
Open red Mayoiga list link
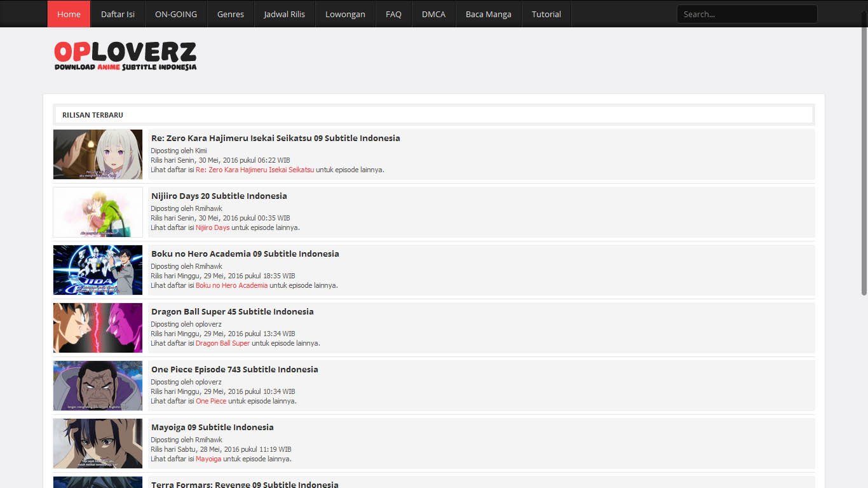click(x=208, y=459)
